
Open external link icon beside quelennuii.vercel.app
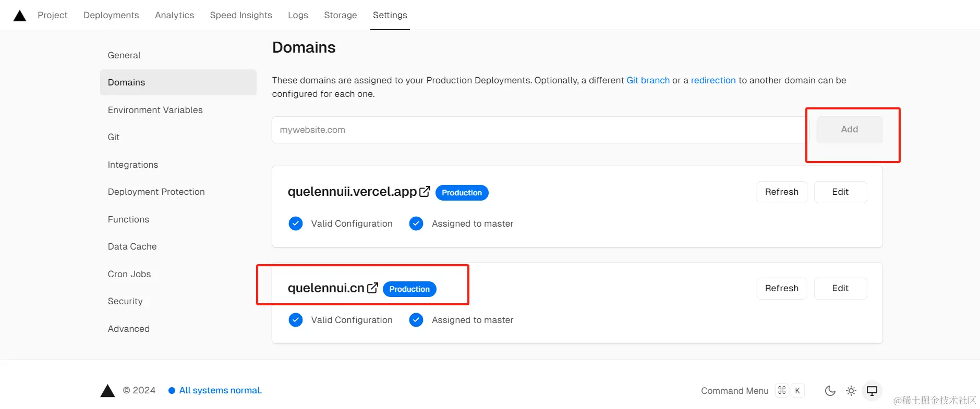(425, 192)
